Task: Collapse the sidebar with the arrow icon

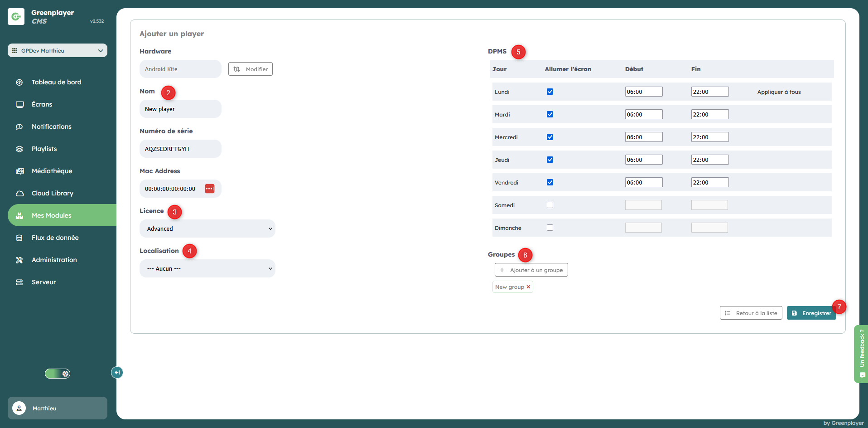Action: 117,372
